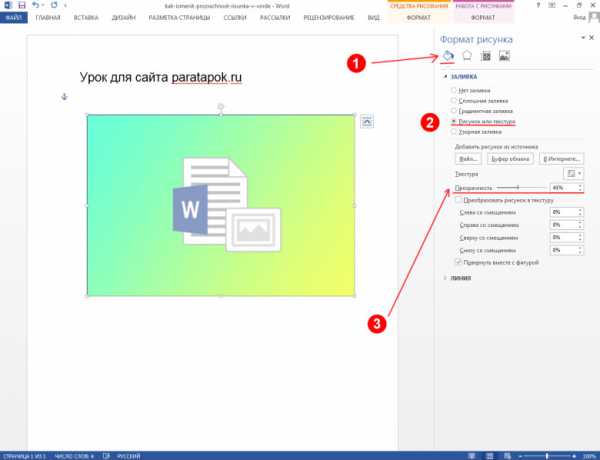Image resolution: width=600 pixels, height=460 pixels.
Task: Open the РАЗМЕТКА СТРАНИЦЫ ribbon tab
Action: coord(179,18)
